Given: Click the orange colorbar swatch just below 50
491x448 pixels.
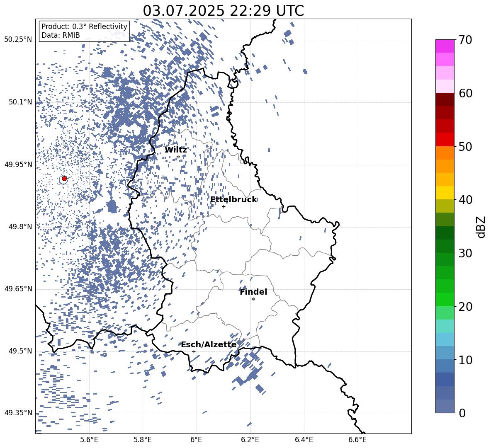Looking at the screenshot, I should coord(445,153).
